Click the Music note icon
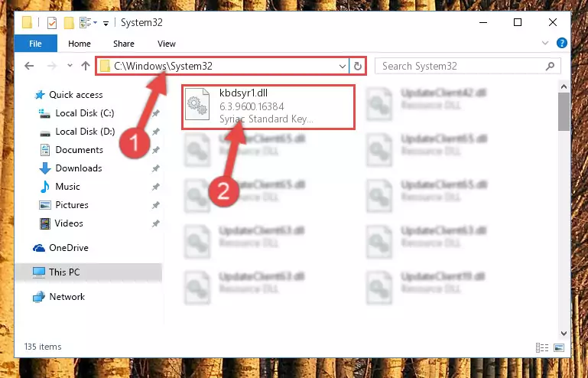Viewport: 588px width, 378px height. click(45, 187)
